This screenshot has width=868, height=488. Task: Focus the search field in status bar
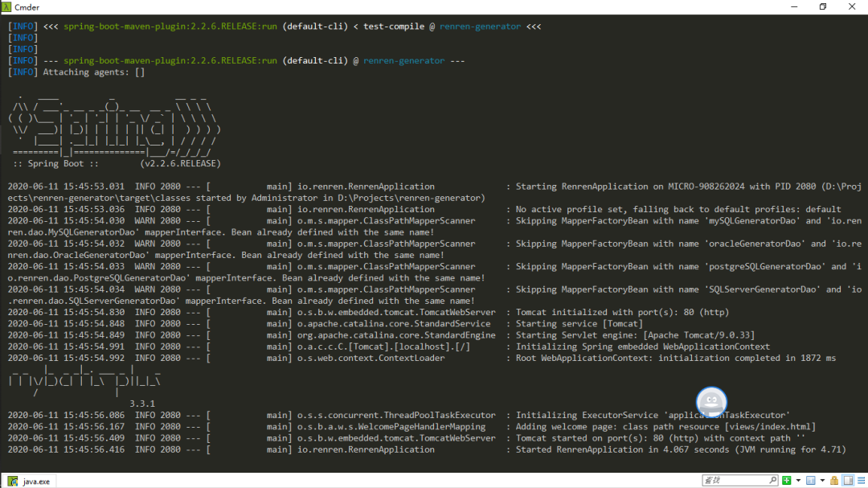pyautogui.click(x=731, y=481)
